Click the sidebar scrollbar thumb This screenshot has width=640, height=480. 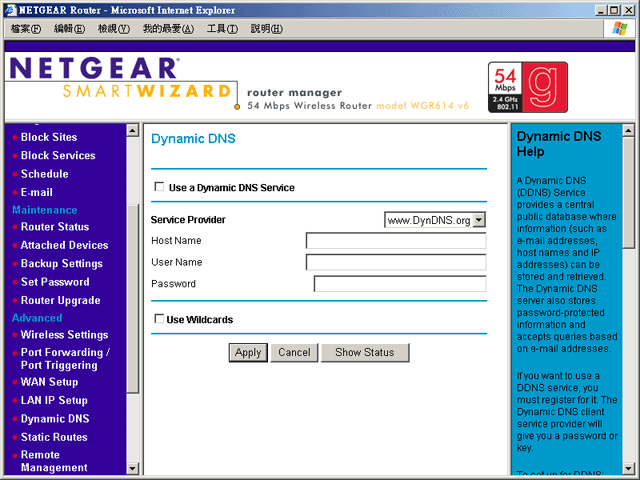(132, 298)
